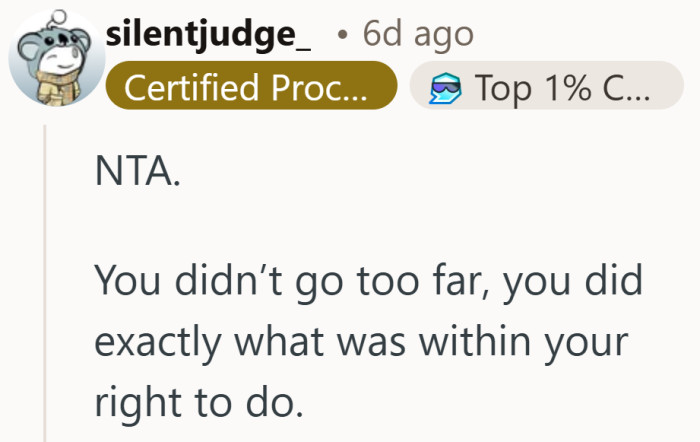The image size is (700, 442).
Task: Open the "6d ago" timestamp permalink
Action: [417, 36]
